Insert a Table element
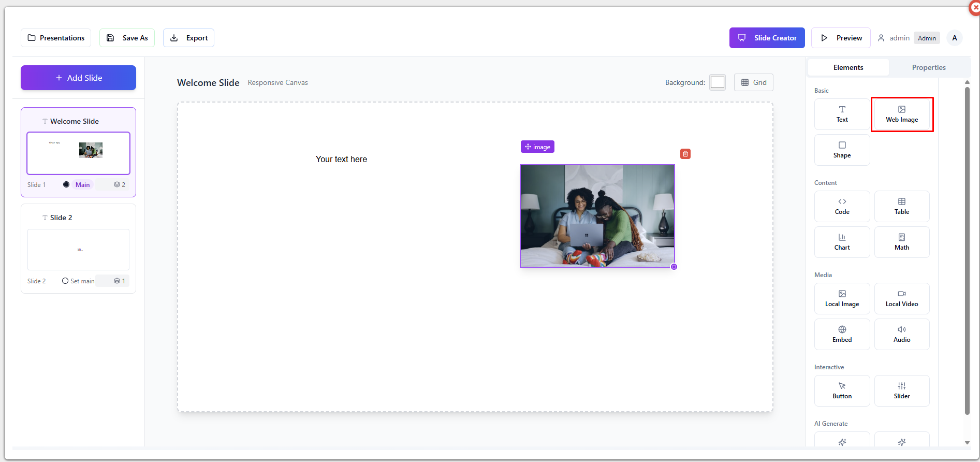Image resolution: width=980 pixels, height=462 pixels. (901, 206)
